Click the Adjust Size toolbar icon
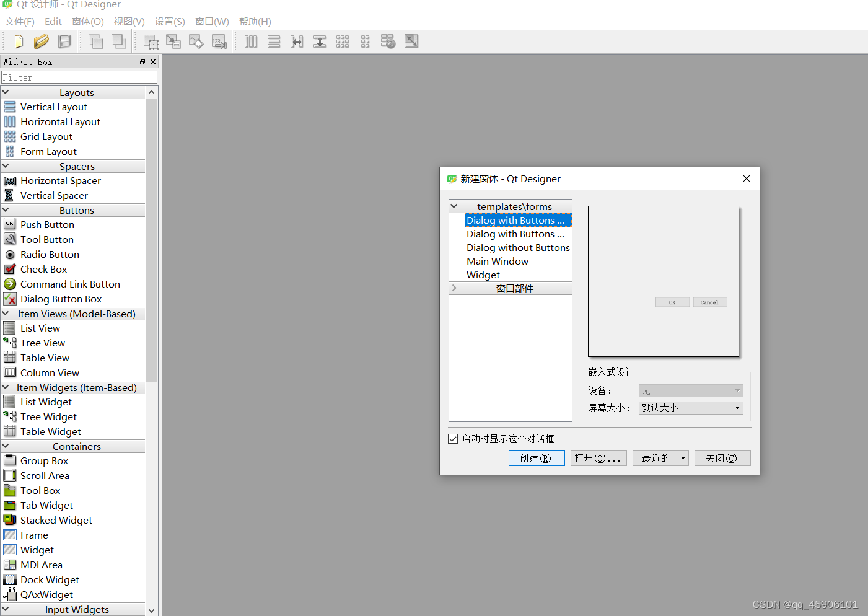 (411, 42)
